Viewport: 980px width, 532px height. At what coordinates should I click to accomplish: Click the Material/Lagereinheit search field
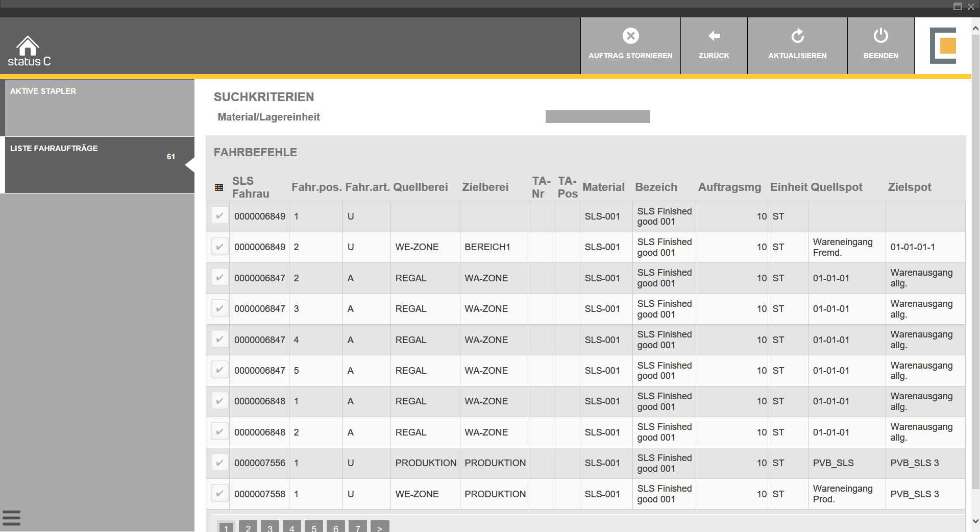point(597,117)
